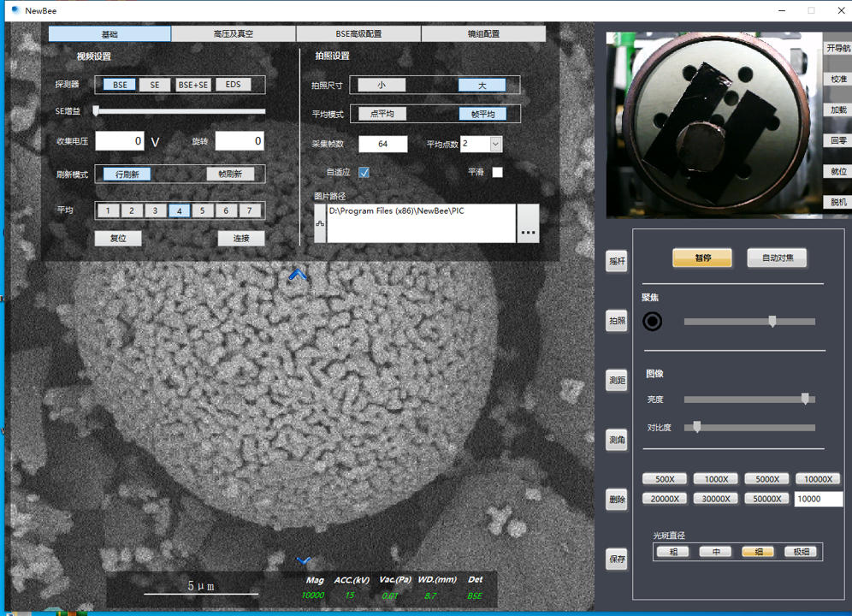This screenshot has height=616, width=852.
Task: Click the 测距 distance measurement button
Action: pyautogui.click(x=616, y=381)
